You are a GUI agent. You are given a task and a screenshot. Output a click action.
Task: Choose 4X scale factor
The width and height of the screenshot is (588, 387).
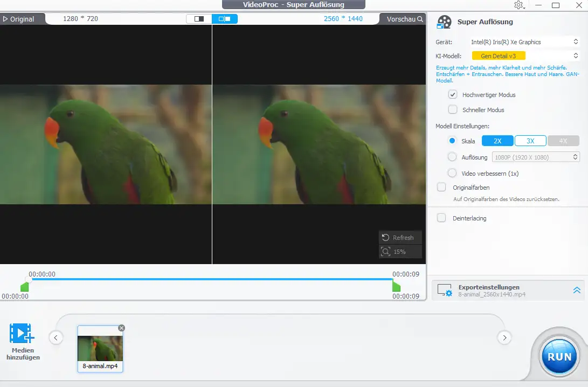tap(563, 141)
